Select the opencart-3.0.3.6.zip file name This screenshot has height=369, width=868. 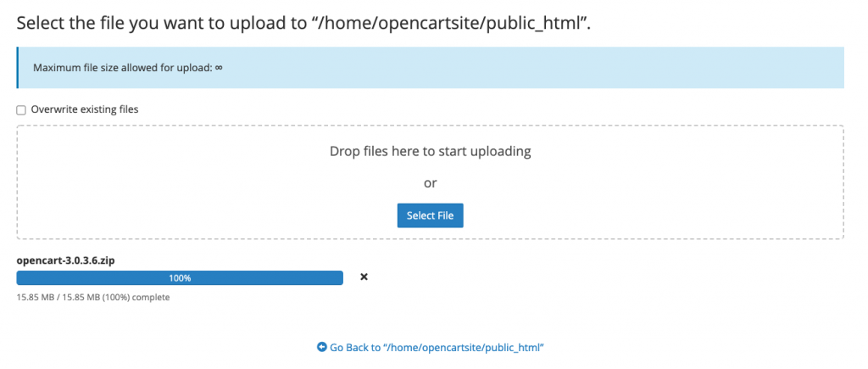click(x=65, y=260)
